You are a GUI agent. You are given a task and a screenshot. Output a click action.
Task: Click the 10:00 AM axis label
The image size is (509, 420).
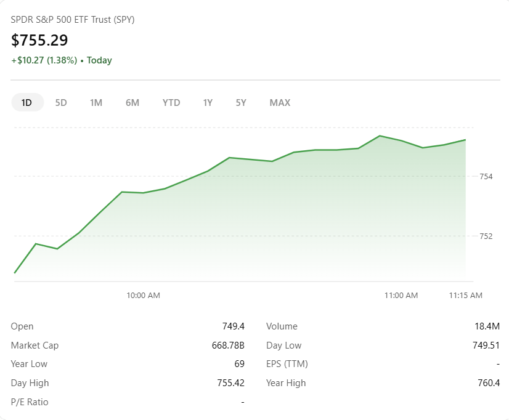tap(143, 295)
